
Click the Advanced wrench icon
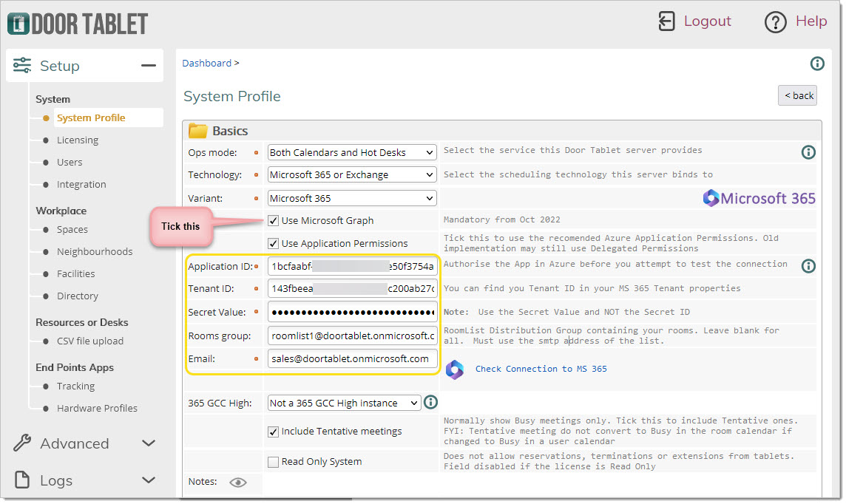point(22,443)
